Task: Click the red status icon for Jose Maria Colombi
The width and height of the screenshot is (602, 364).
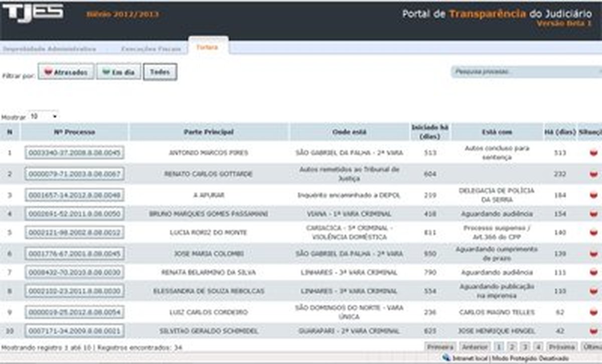Action: point(593,254)
